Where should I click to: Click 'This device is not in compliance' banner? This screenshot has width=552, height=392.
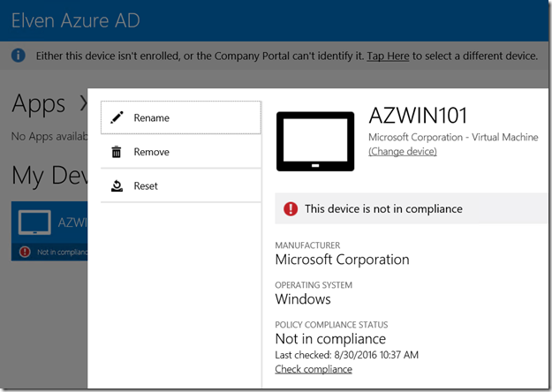click(x=411, y=208)
